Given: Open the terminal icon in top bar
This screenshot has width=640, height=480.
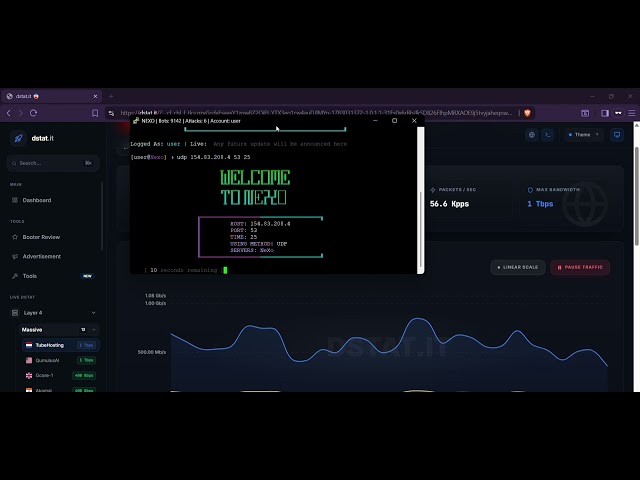Looking at the screenshot, I should (548, 135).
